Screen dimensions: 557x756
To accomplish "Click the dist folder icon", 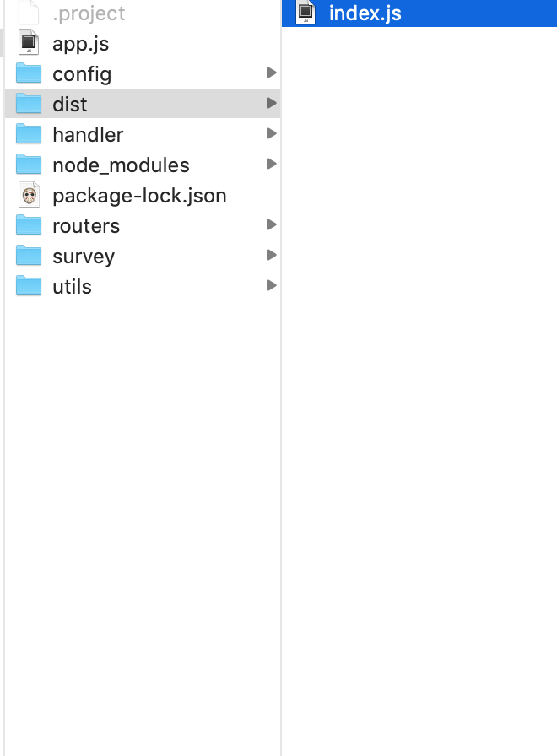I will [29, 104].
